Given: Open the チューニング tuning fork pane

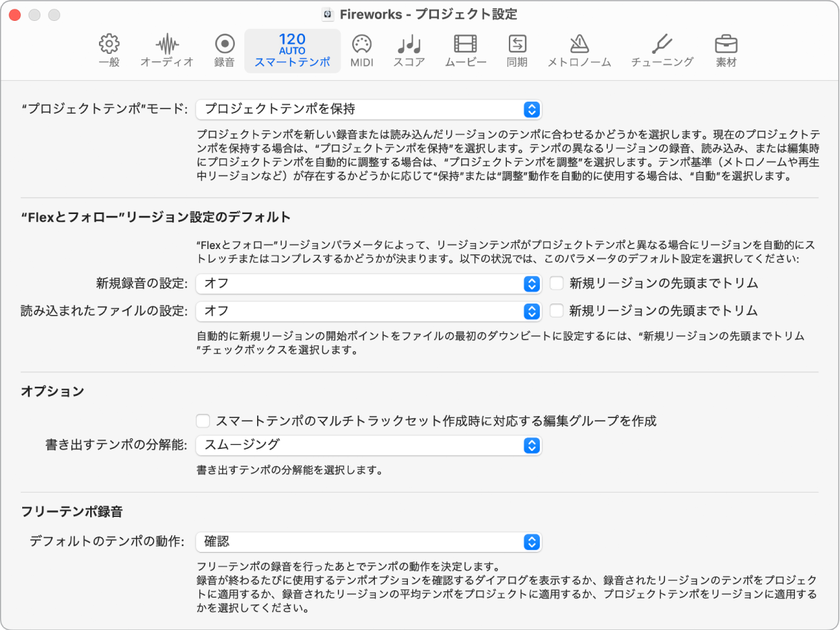Looking at the screenshot, I should click(662, 51).
